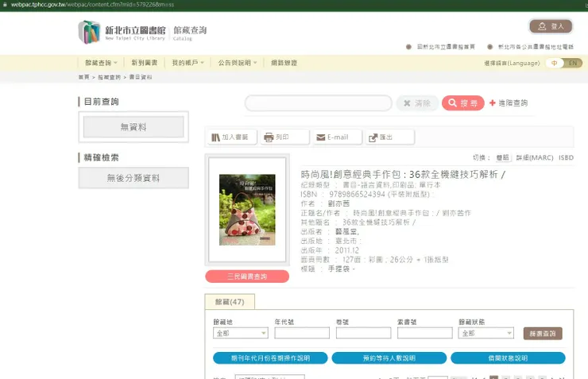
Task: Click subject link 手提袋
Action: point(338,269)
